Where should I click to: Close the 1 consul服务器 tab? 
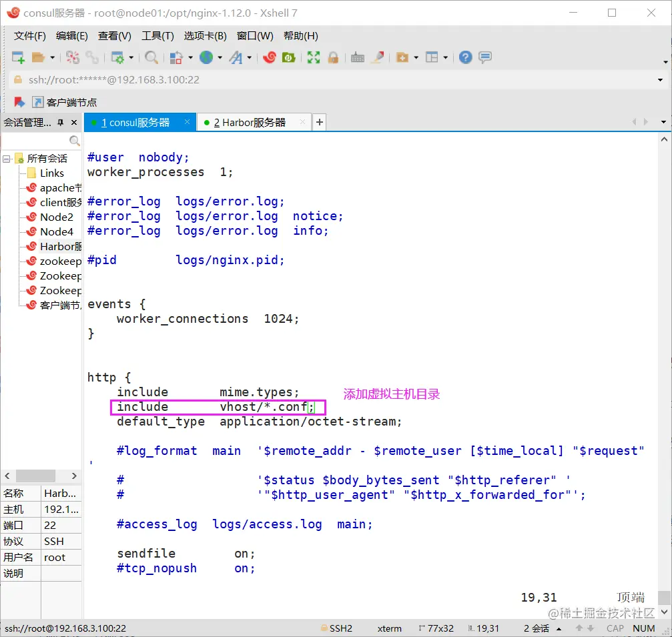(188, 122)
